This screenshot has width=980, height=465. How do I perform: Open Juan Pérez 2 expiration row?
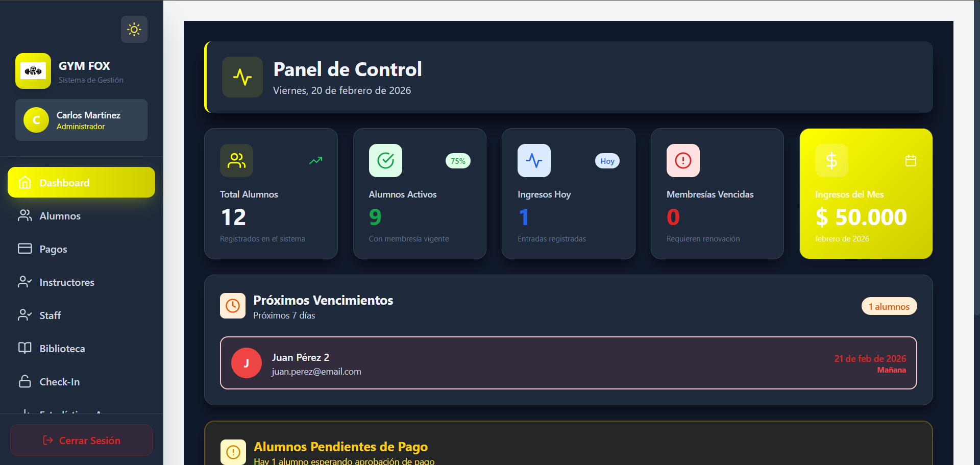[568, 363]
